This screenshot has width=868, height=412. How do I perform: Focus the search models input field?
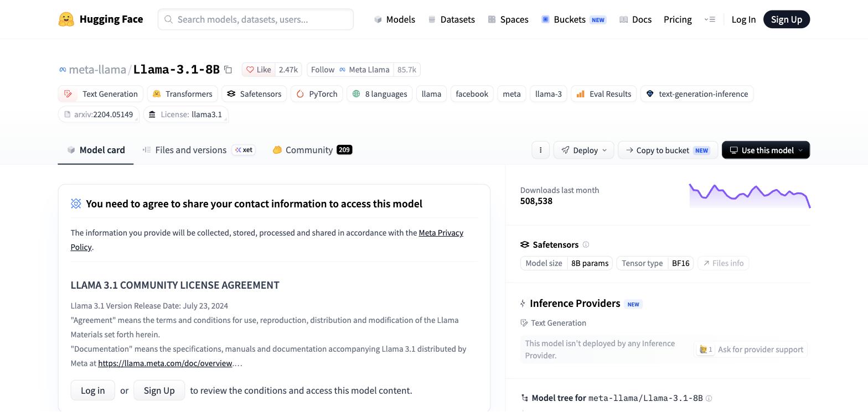[256, 19]
